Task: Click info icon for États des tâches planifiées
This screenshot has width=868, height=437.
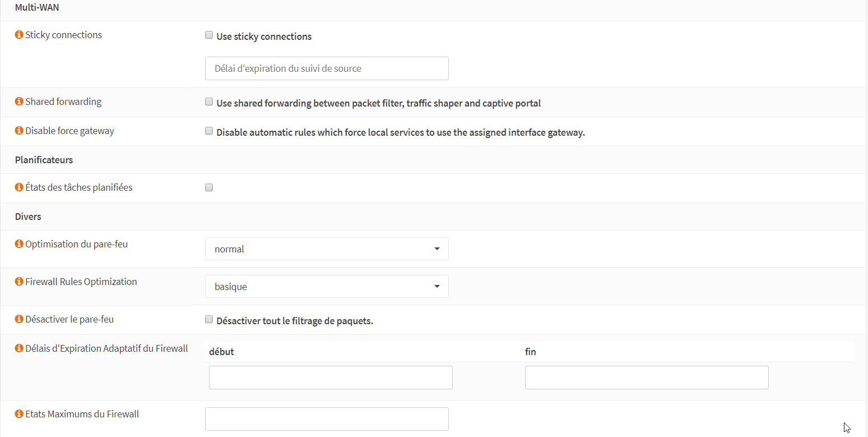Action: point(19,187)
